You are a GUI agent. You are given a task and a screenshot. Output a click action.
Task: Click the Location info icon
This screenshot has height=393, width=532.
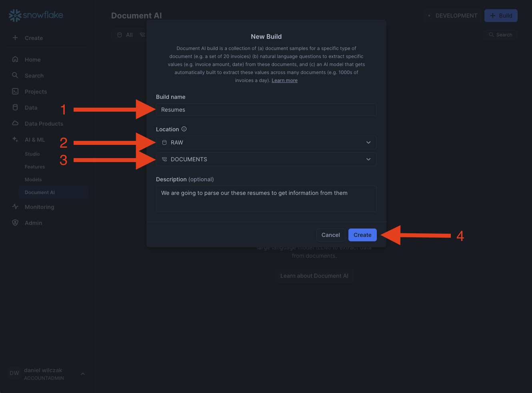point(184,129)
